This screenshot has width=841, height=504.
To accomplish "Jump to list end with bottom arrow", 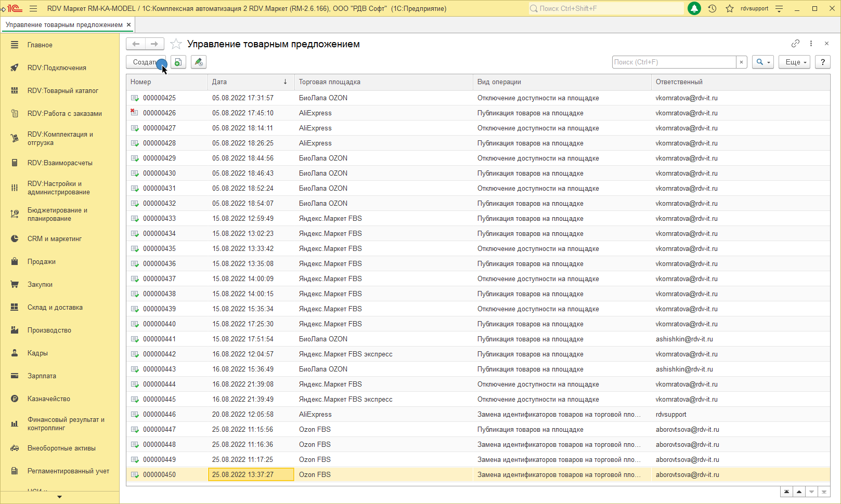I will click(x=824, y=492).
